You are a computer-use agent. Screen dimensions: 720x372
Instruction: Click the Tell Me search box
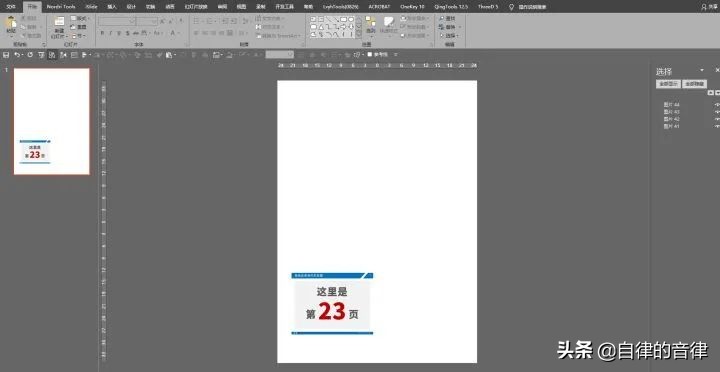528,7
